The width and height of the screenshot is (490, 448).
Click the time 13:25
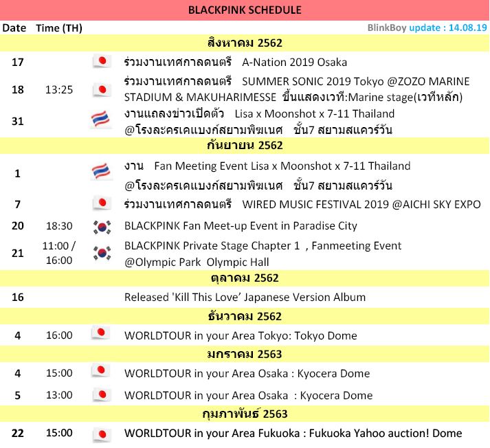click(x=59, y=89)
